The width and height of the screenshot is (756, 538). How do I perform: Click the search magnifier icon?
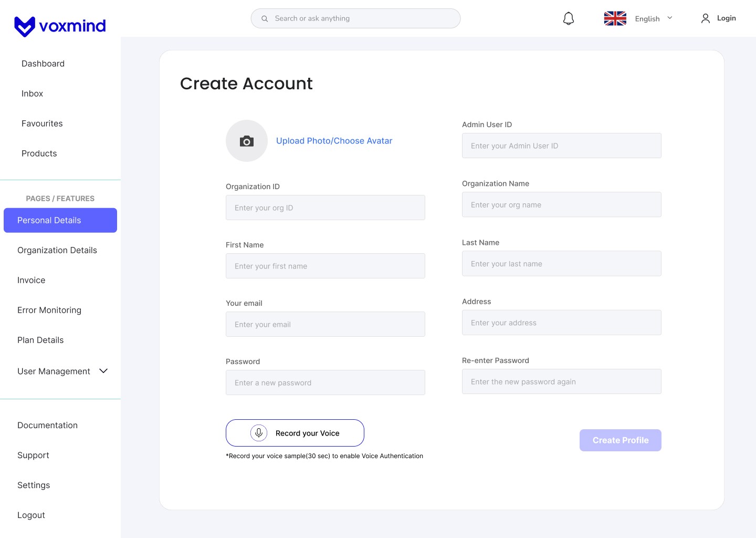tap(265, 18)
